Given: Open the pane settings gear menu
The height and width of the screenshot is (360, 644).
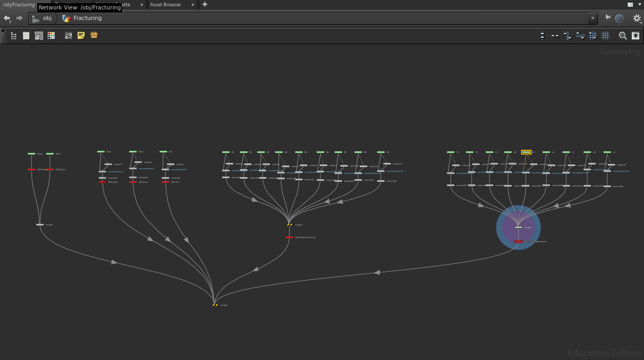Looking at the screenshot, I should (637, 18).
